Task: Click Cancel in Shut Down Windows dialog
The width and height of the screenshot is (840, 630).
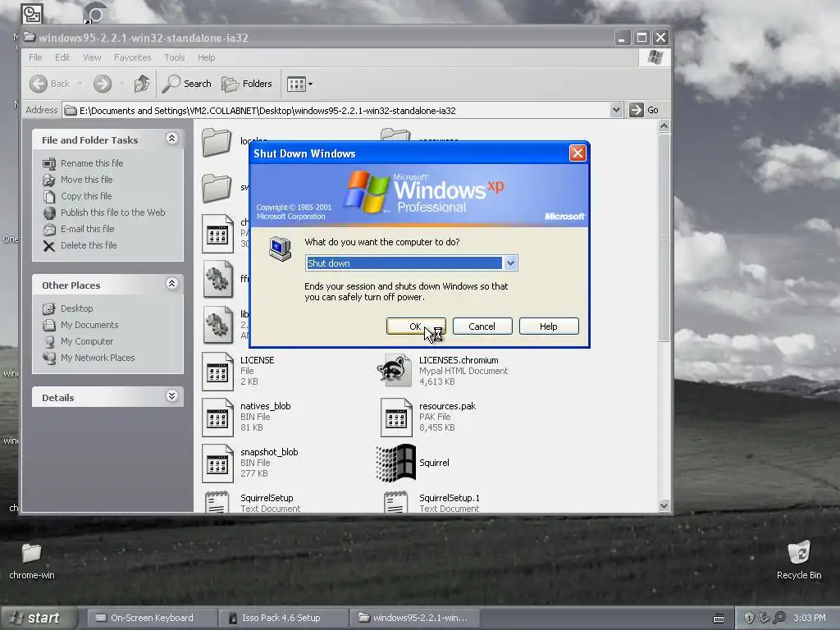Action: coord(482,326)
